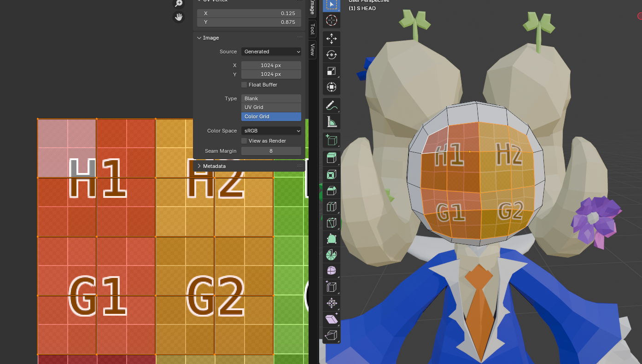Choose the Add Cube tool

click(332, 140)
